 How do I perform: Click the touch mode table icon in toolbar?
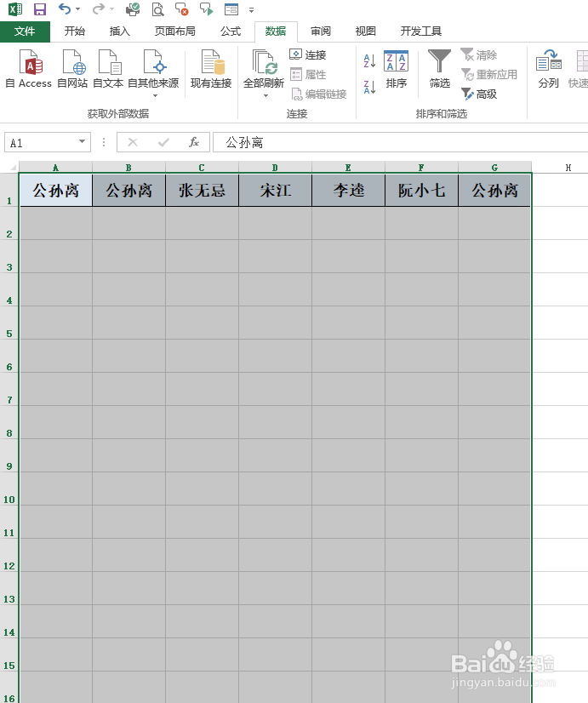(x=231, y=9)
